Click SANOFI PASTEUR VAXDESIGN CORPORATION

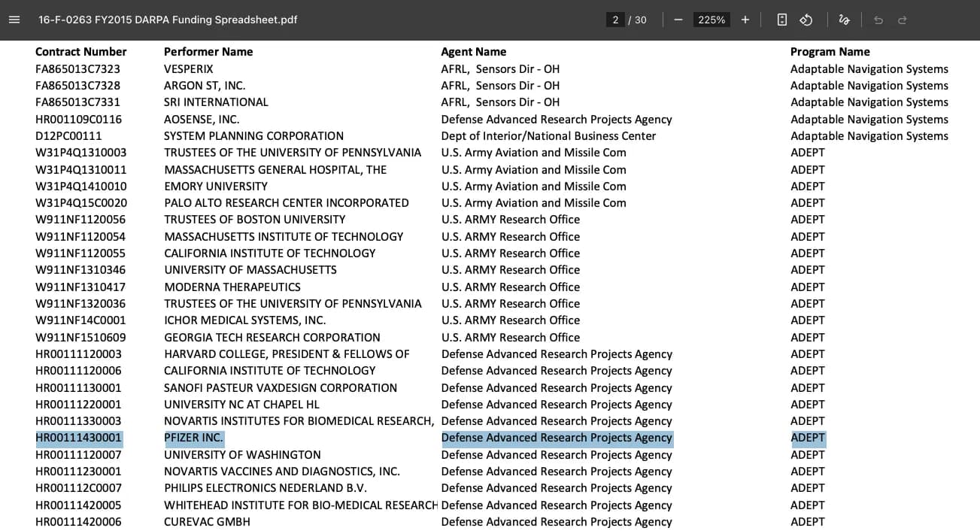281,388
